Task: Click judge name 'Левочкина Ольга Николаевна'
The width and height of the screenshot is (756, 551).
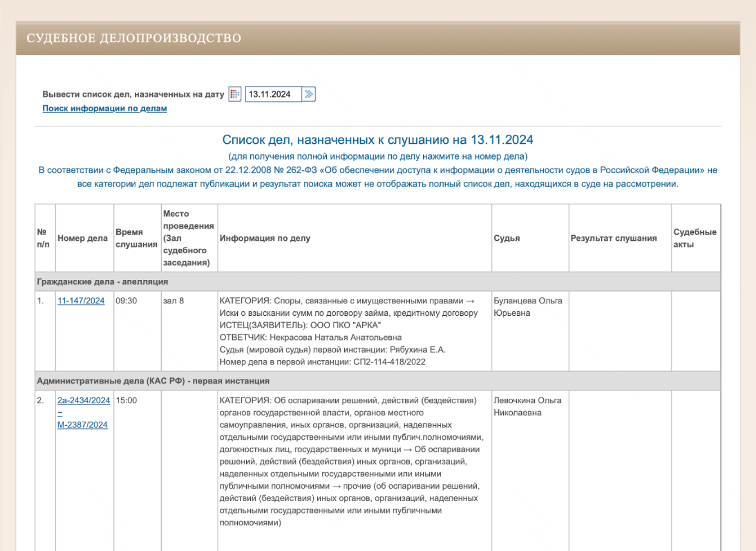Action: click(x=527, y=406)
